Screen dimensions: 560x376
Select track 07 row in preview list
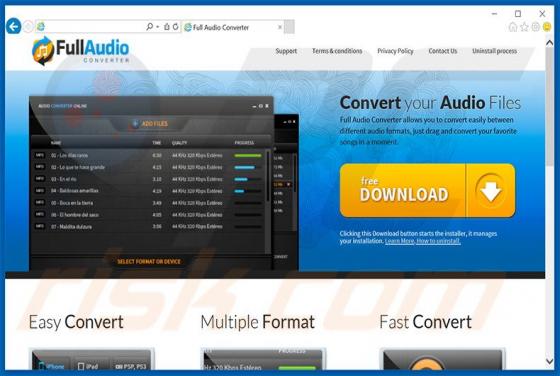pyautogui.click(x=149, y=227)
